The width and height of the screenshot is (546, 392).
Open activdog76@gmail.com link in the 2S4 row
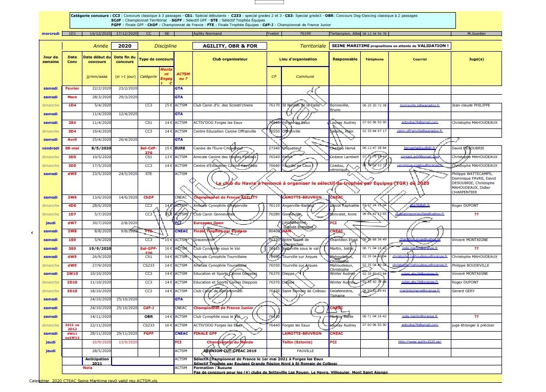coord(420,122)
